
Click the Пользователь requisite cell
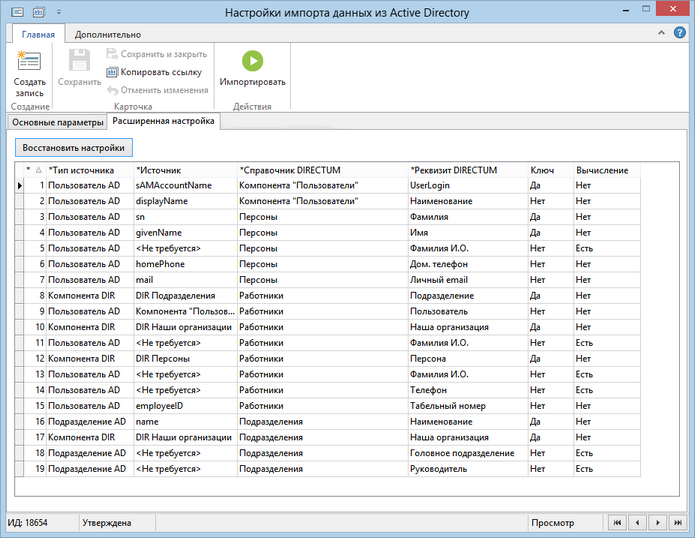point(468,312)
